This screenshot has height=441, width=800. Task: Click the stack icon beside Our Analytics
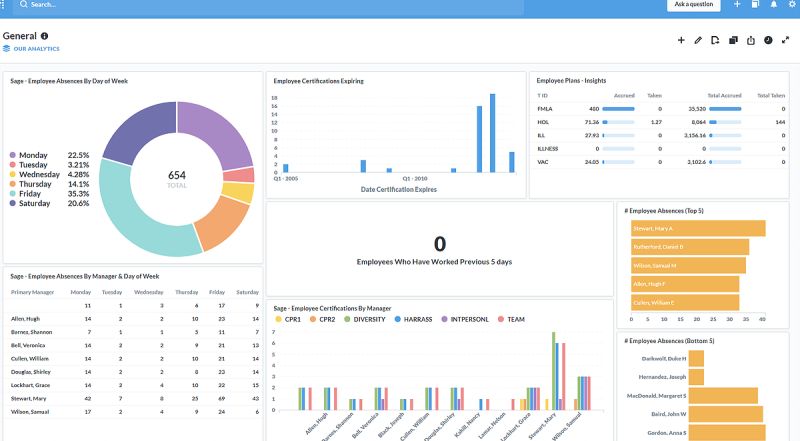(6, 48)
